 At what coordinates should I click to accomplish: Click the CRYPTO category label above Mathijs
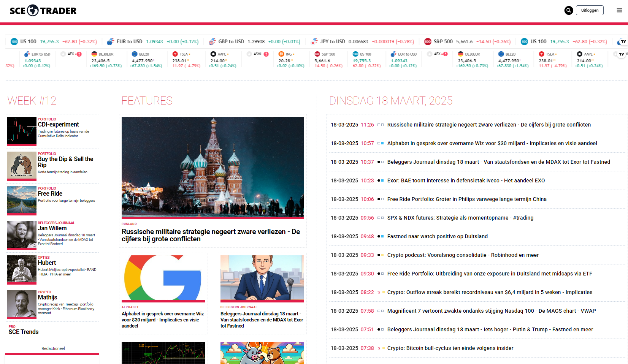(x=44, y=292)
